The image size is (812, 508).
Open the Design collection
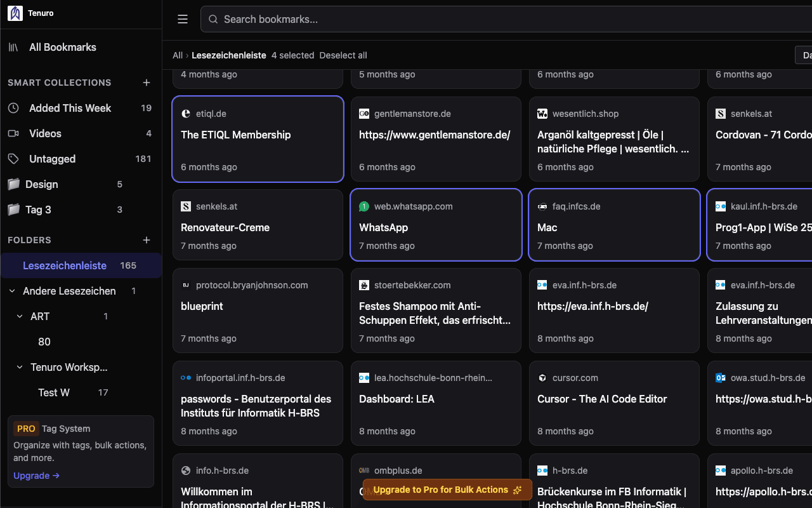[81, 184]
